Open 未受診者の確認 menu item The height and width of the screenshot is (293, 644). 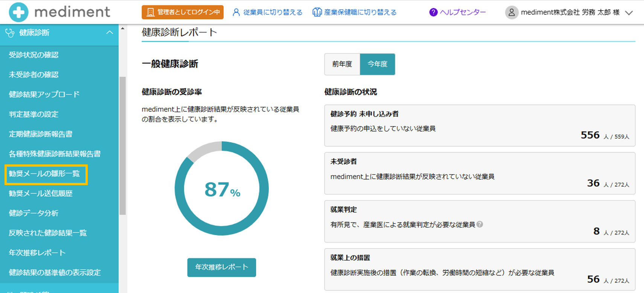(34, 75)
